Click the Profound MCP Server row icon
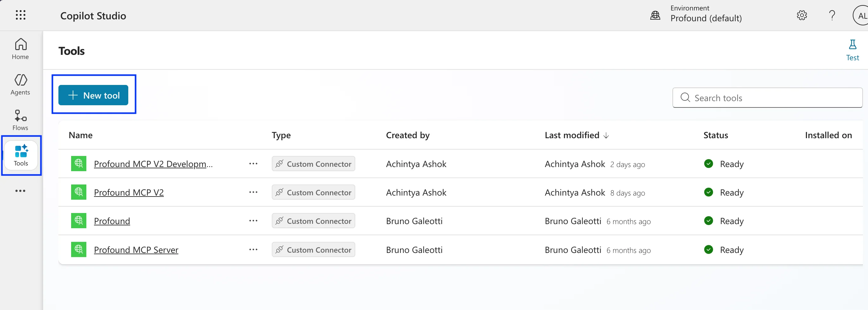The height and width of the screenshot is (310, 868). (x=78, y=250)
